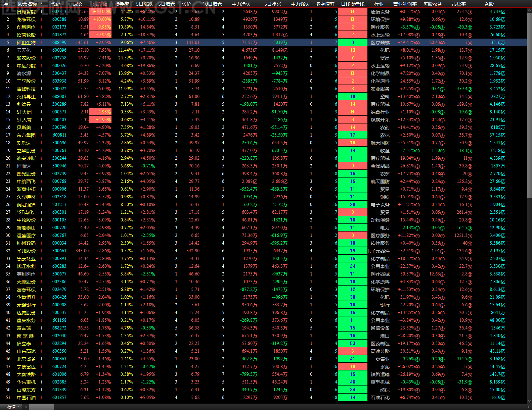Click the arrow marker beside 利德曼
The height and width of the screenshot is (410, 532).
tap(42, 104)
